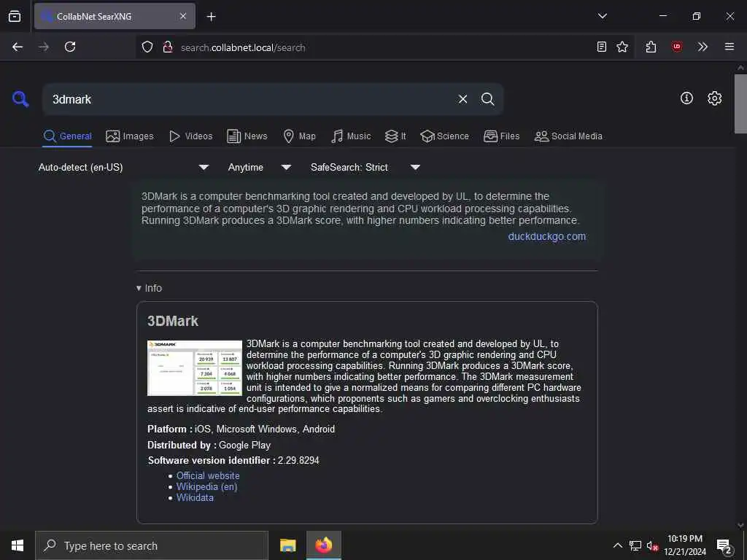The image size is (747, 560).
Task: Click the SearXNG magnifier logo
Action: (x=20, y=99)
